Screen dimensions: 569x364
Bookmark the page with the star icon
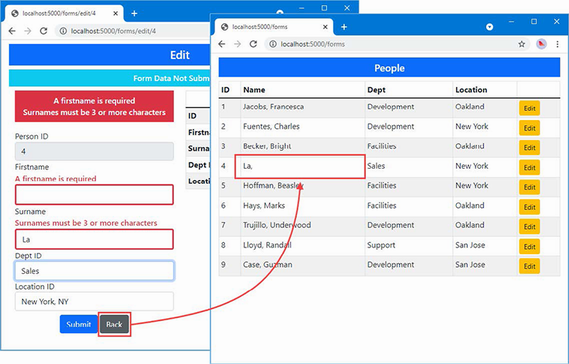coord(521,44)
